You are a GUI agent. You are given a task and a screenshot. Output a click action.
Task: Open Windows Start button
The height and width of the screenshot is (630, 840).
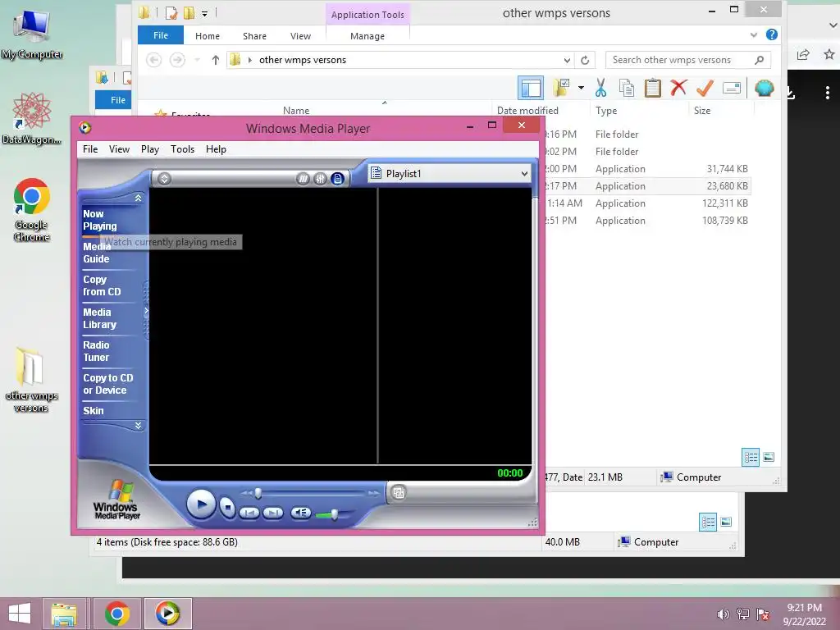pos(20,614)
